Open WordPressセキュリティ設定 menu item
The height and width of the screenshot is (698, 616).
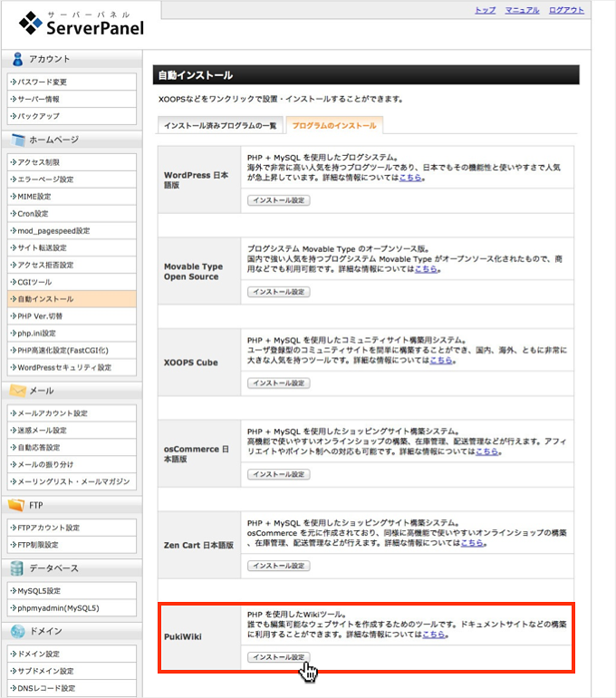tap(72, 368)
